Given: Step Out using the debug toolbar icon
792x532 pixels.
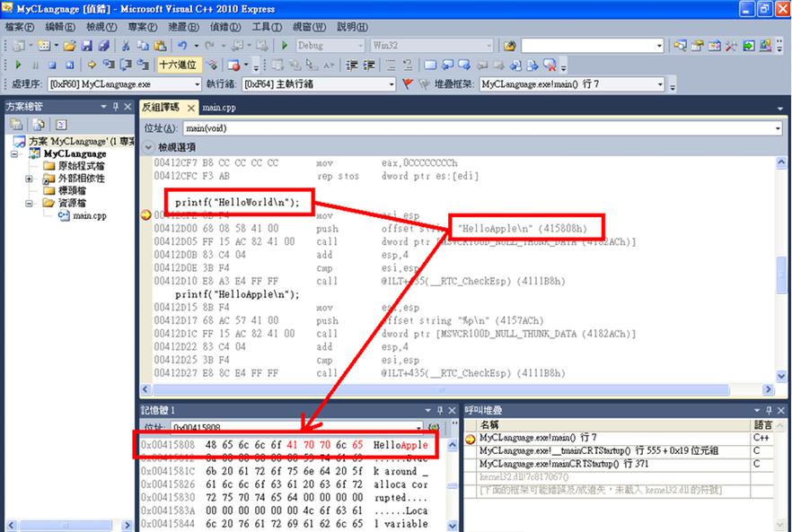Looking at the screenshot, I should tap(143, 65).
